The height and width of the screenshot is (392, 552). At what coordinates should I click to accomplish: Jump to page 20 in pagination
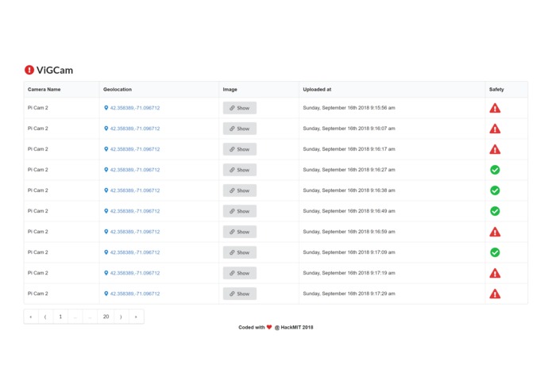(x=106, y=317)
